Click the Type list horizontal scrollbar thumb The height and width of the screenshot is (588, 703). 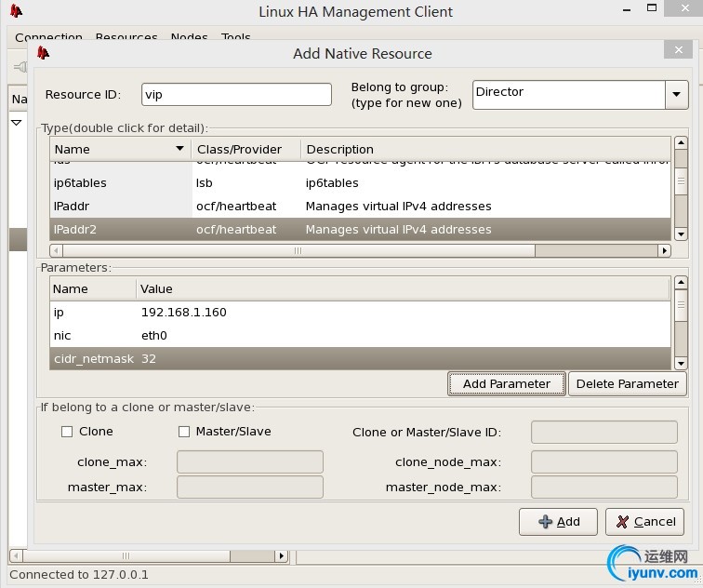[x=298, y=250]
